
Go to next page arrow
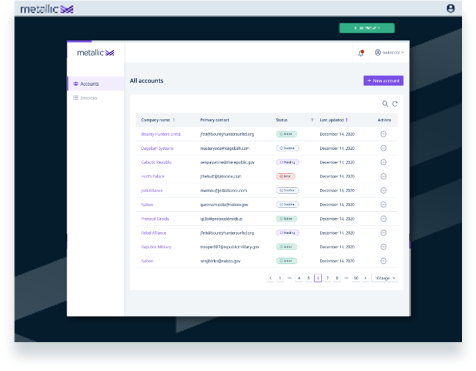point(366,278)
